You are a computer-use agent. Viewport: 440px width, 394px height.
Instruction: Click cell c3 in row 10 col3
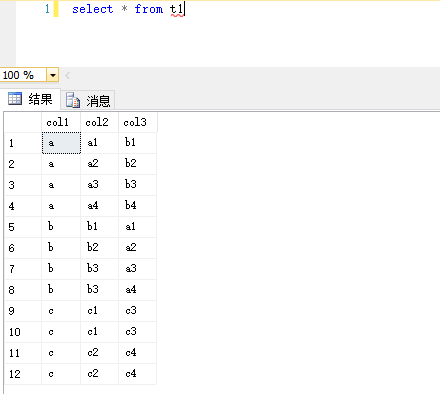(x=138, y=332)
